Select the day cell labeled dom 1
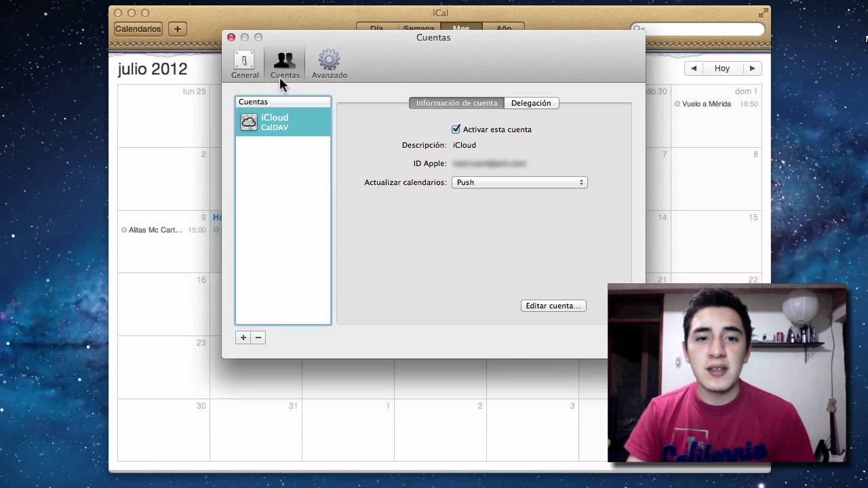The image size is (868, 488). pos(716,116)
